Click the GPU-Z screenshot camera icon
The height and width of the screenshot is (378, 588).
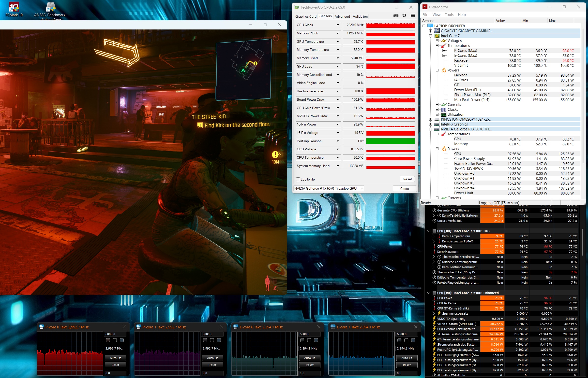[396, 15]
